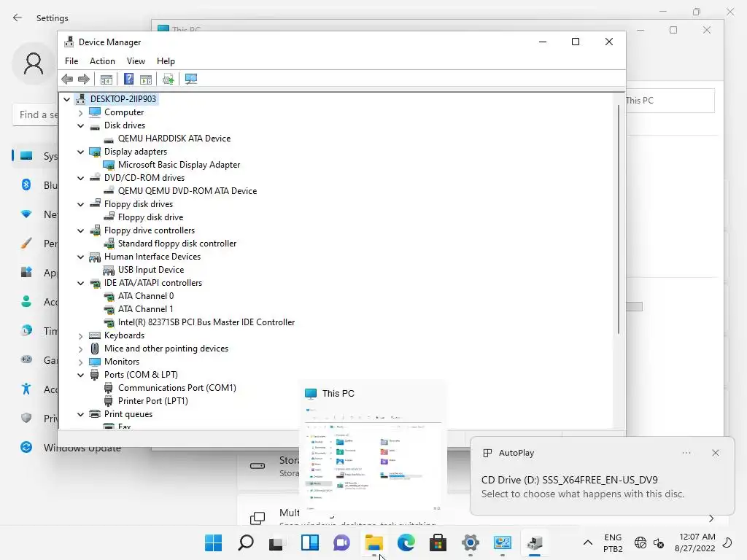747x560 pixels.
Task: Go back in Settings window
Action: click(x=18, y=18)
